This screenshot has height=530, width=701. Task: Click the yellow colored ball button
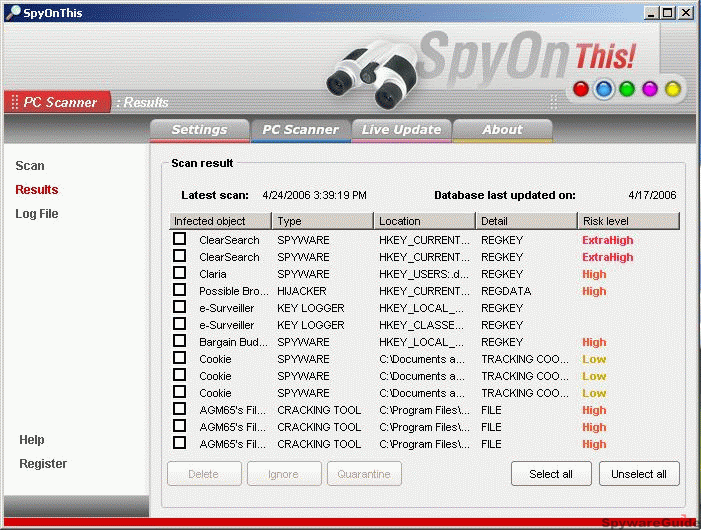672,89
